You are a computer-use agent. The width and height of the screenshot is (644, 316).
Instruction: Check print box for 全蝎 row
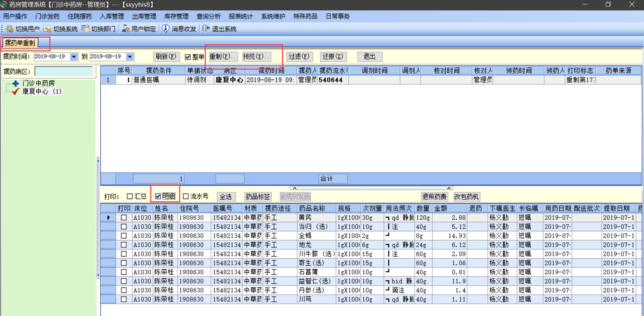[x=124, y=236]
